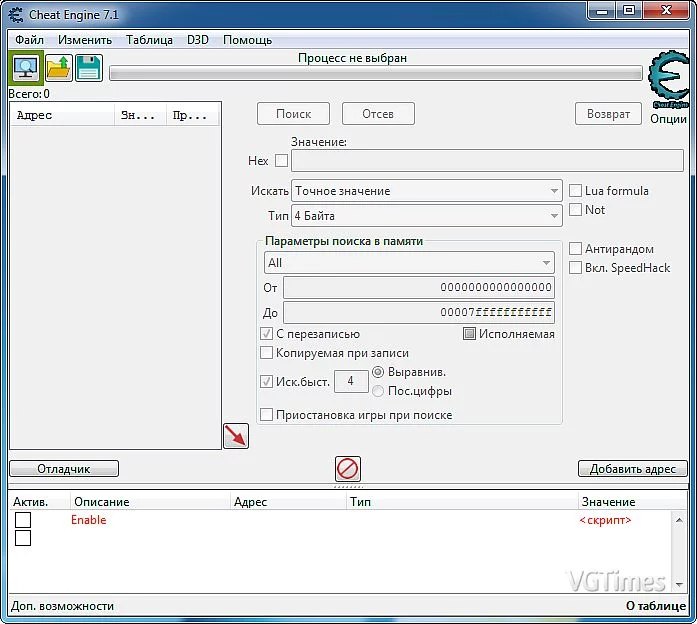Click the open cheat table folder icon
The width and height of the screenshot is (697, 624).
[59, 68]
